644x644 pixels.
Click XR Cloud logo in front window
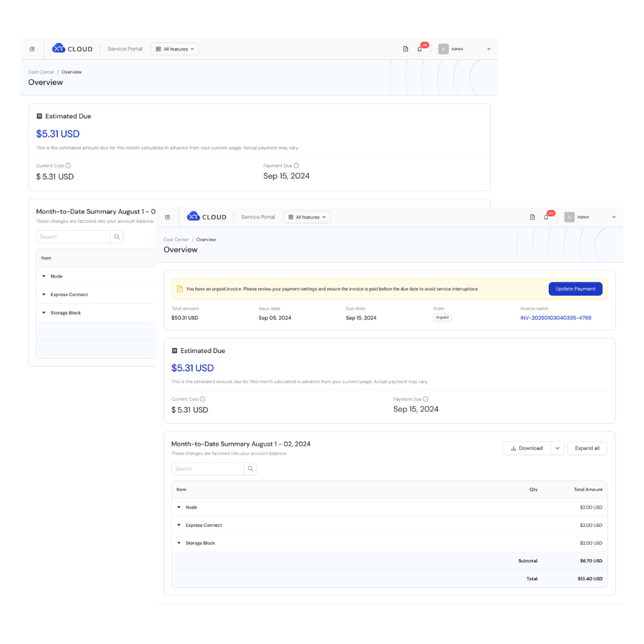[207, 216]
